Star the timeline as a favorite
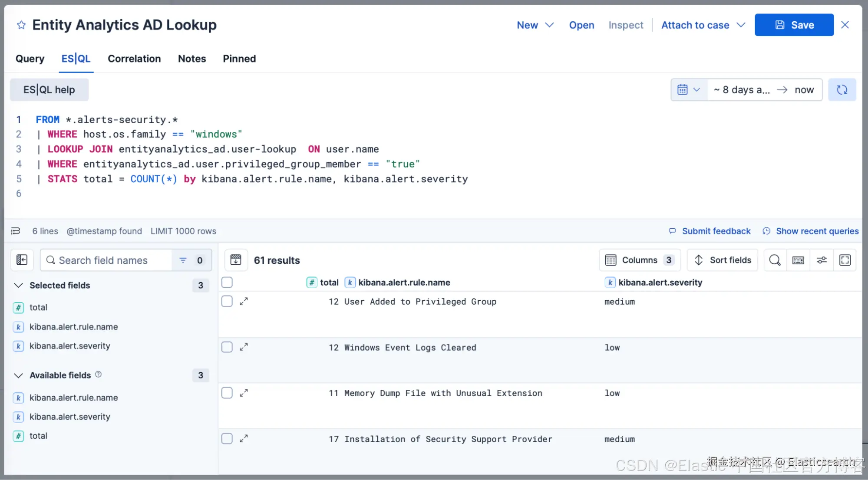Image resolution: width=868 pixels, height=480 pixels. point(21,25)
